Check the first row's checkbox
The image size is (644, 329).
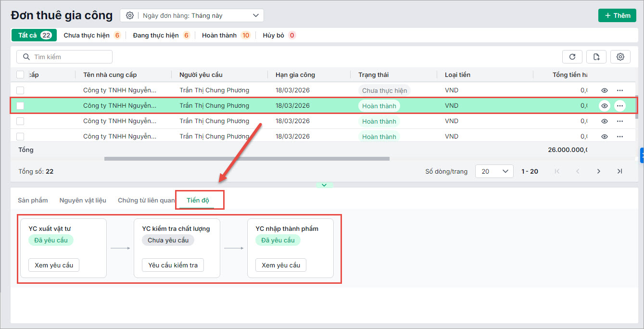coord(20,90)
